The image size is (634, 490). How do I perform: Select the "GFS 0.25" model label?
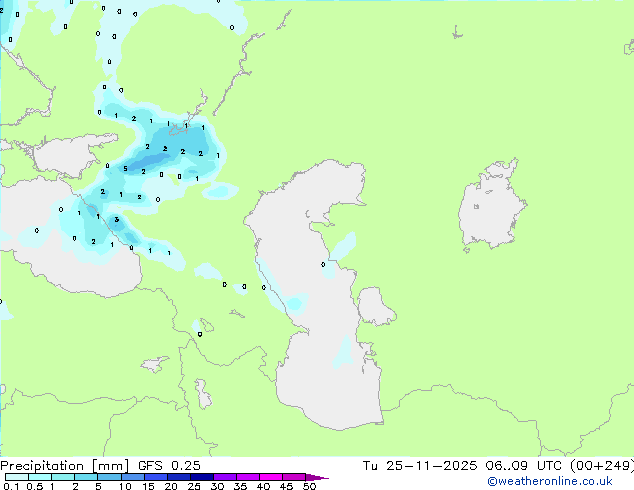tap(169, 466)
